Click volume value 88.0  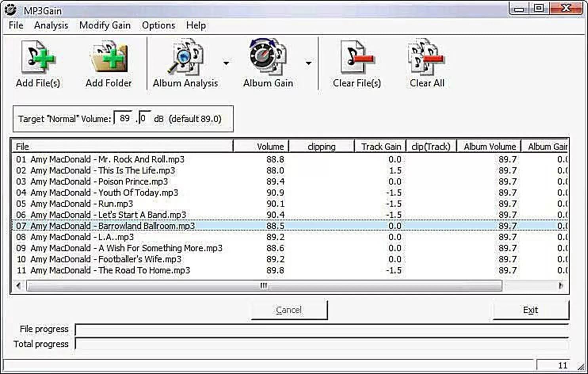275,171
